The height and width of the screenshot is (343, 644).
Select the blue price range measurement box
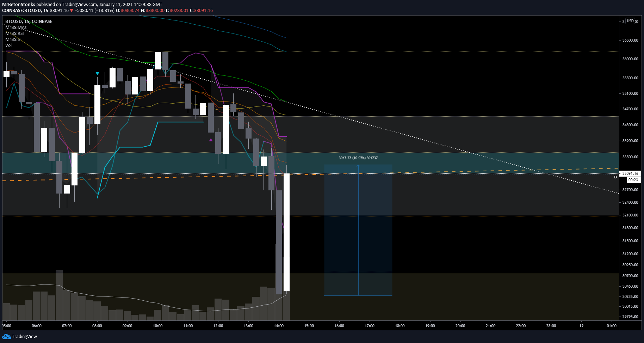tap(358, 230)
